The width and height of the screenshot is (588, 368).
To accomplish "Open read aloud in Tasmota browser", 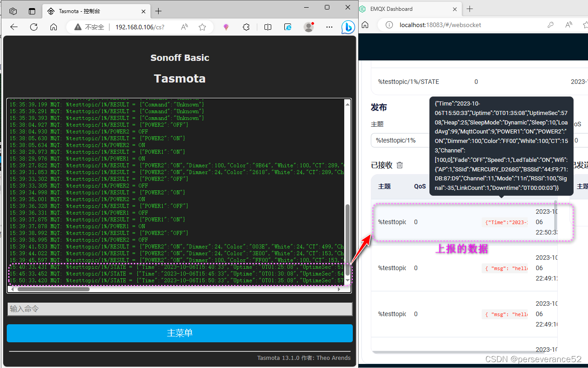I will (x=184, y=27).
